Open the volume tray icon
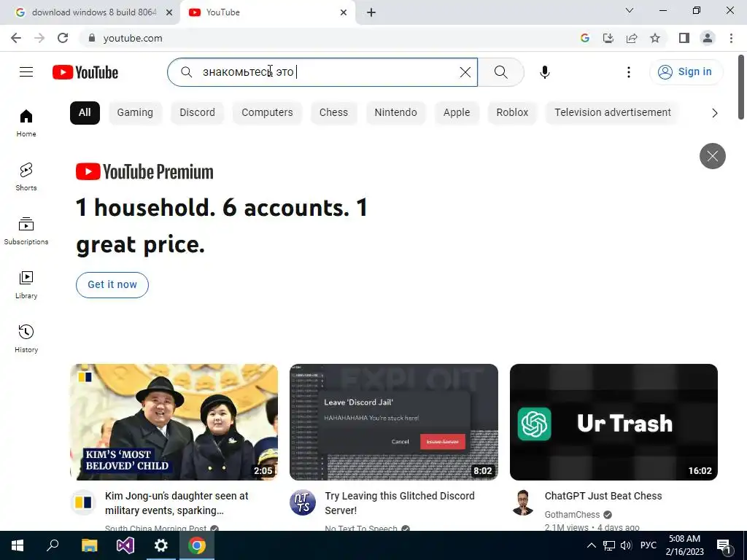This screenshot has width=747, height=560. click(x=625, y=545)
